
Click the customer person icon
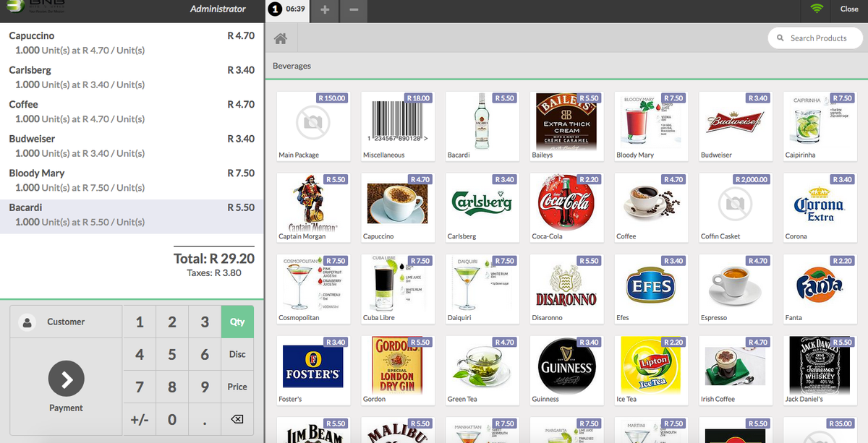point(28,322)
